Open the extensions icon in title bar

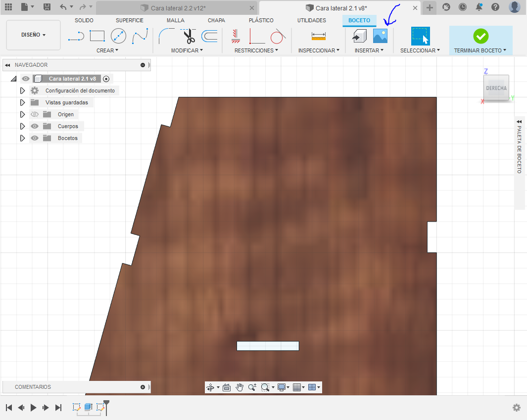tap(446, 7)
